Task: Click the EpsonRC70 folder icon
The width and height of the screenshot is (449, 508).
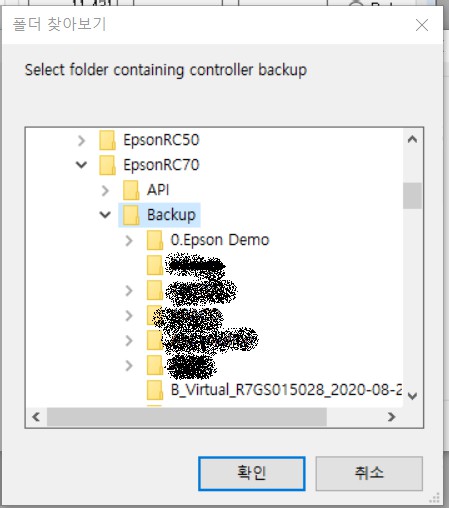Action: click(107, 165)
